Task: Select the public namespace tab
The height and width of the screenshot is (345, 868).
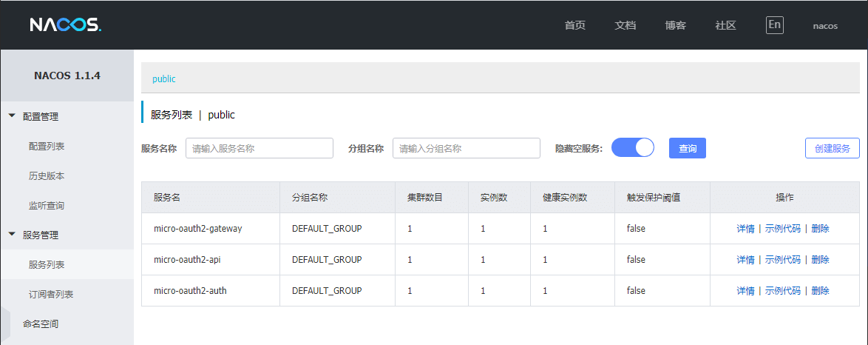Action: pyautogui.click(x=164, y=78)
